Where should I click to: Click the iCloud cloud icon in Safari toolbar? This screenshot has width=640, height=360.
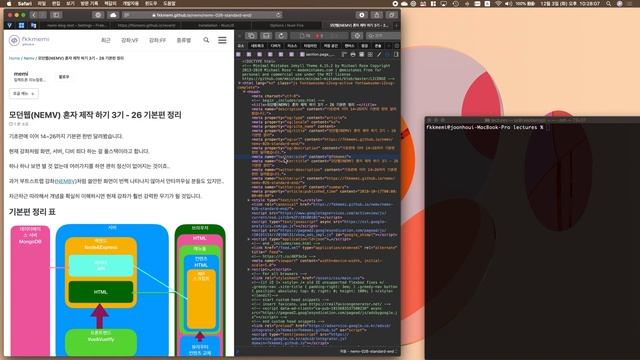[x=113, y=15]
